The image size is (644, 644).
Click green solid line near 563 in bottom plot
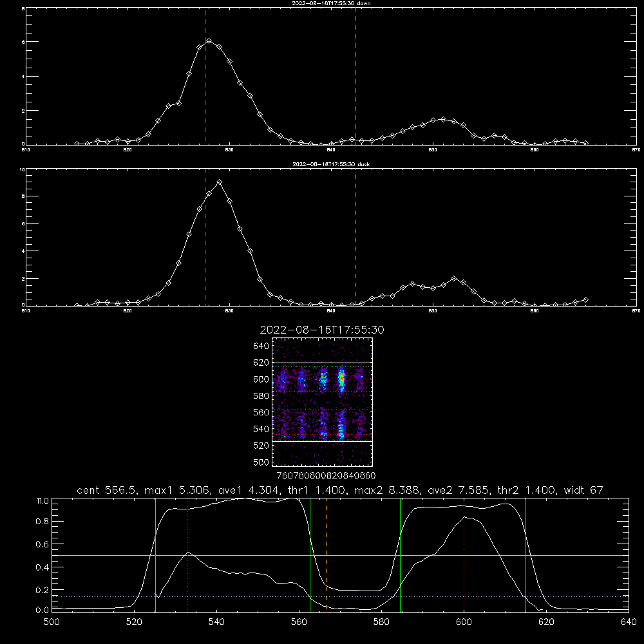[x=310, y=554]
